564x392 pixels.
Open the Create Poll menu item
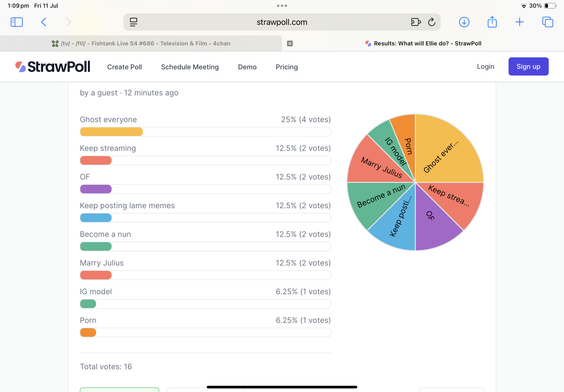click(125, 67)
